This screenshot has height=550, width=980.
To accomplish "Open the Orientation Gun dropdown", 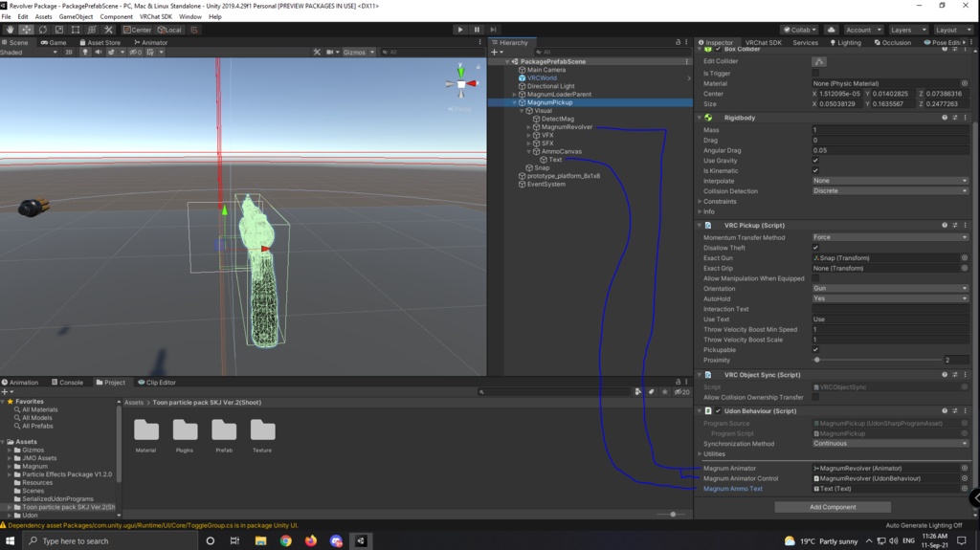I will click(x=890, y=289).
